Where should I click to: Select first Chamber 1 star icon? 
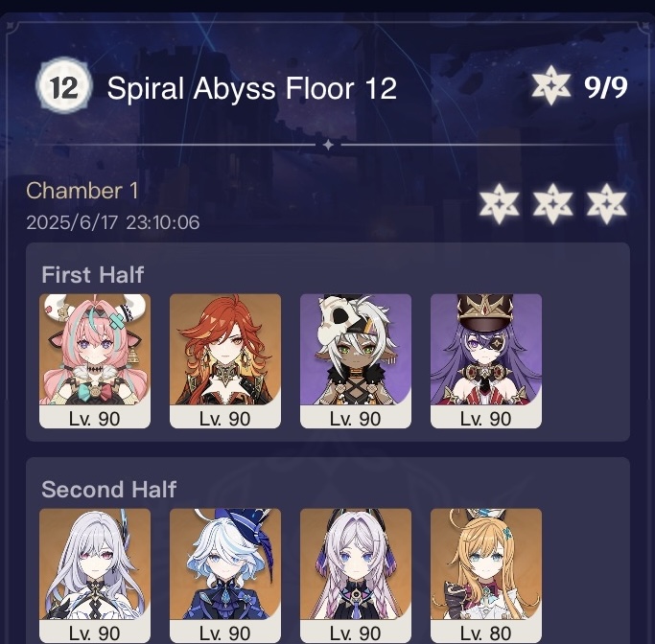click(x=499, y=204)
